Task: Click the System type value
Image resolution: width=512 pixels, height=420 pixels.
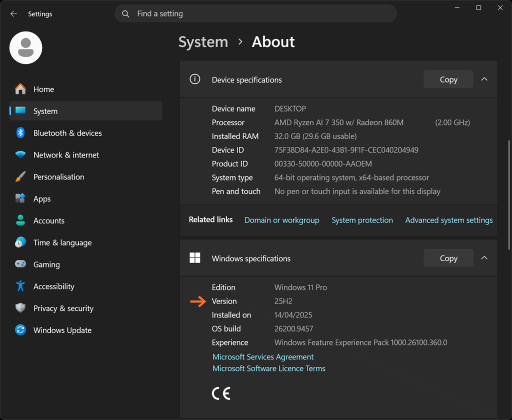Action: pos(351,177)
